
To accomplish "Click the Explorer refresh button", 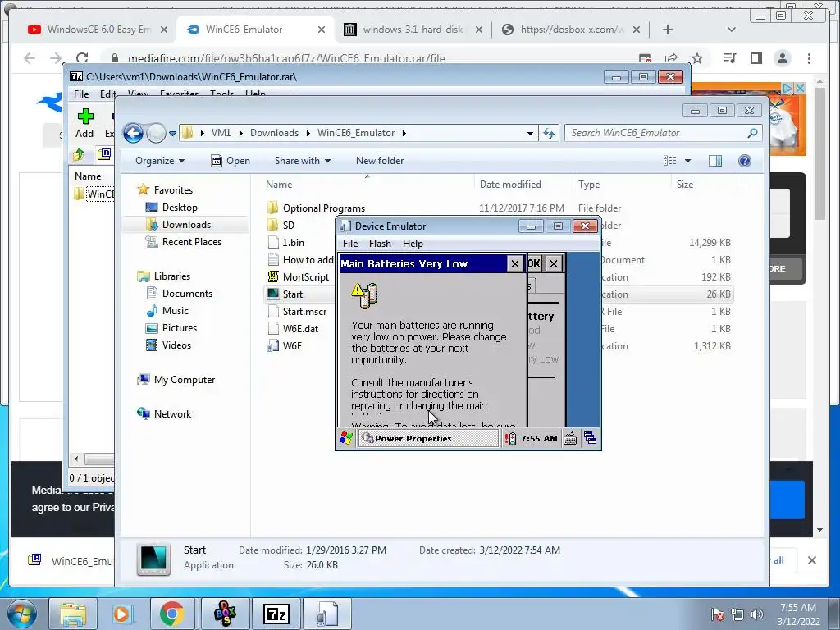I will pos(549,134).
